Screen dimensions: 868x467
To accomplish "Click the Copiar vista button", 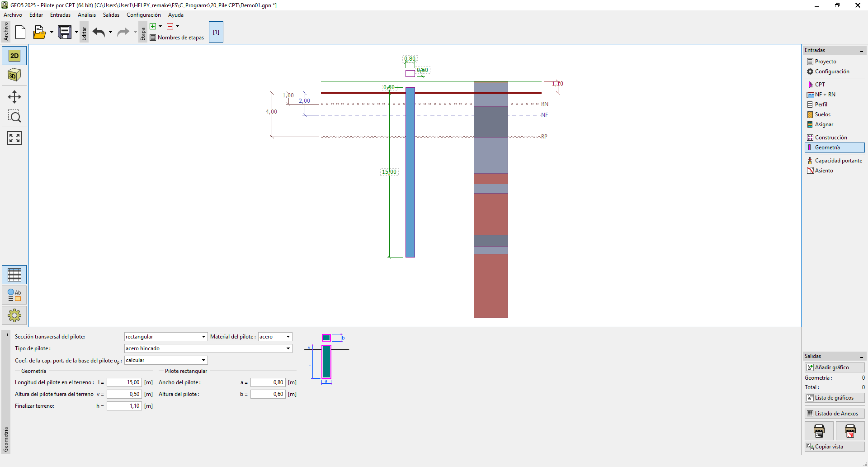I will 834,447.
